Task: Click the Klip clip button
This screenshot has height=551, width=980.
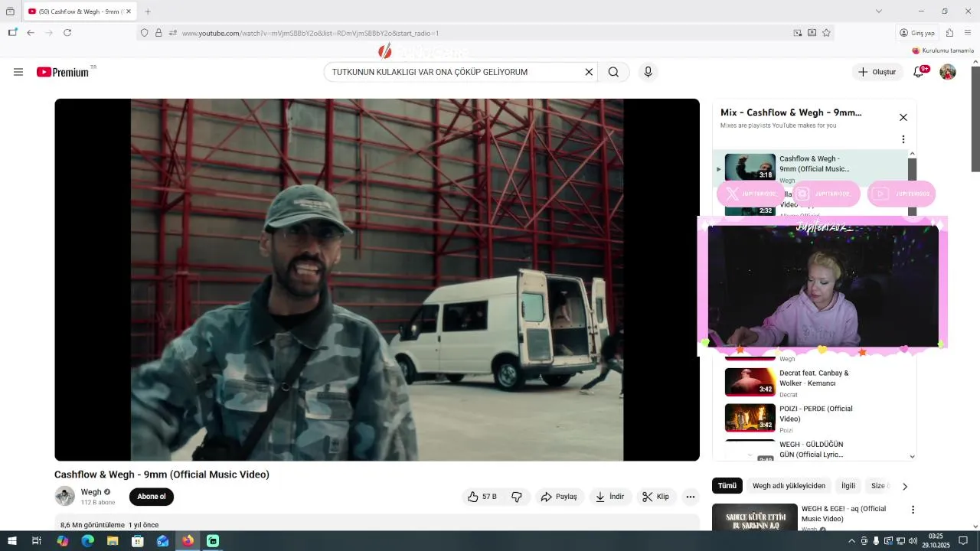Action: [x=656, y=497]
